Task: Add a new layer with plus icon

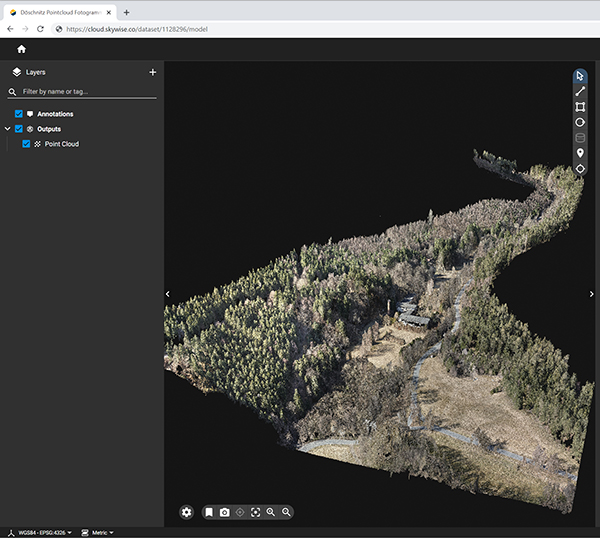Action: click(152, 72)
